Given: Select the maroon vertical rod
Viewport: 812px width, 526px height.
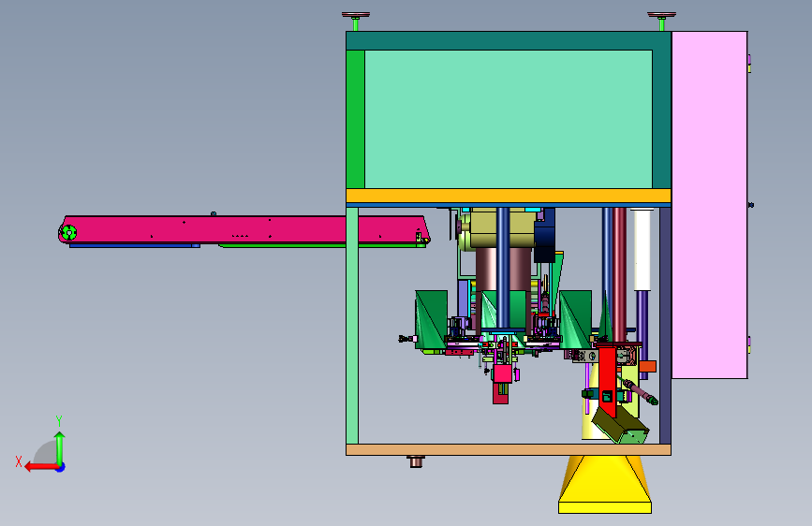Looking at the screenshot, I should pos(619,274).
